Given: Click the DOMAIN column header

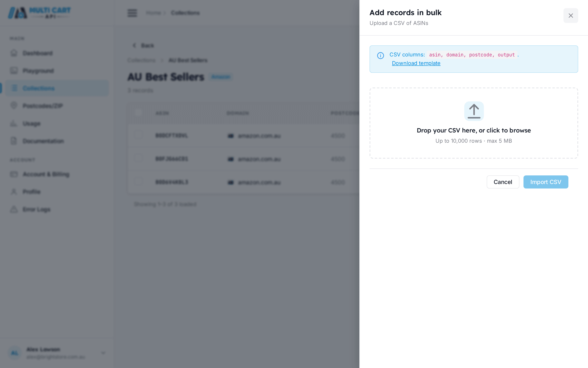Looking at the screenshot, I should [x=238, y=113].
